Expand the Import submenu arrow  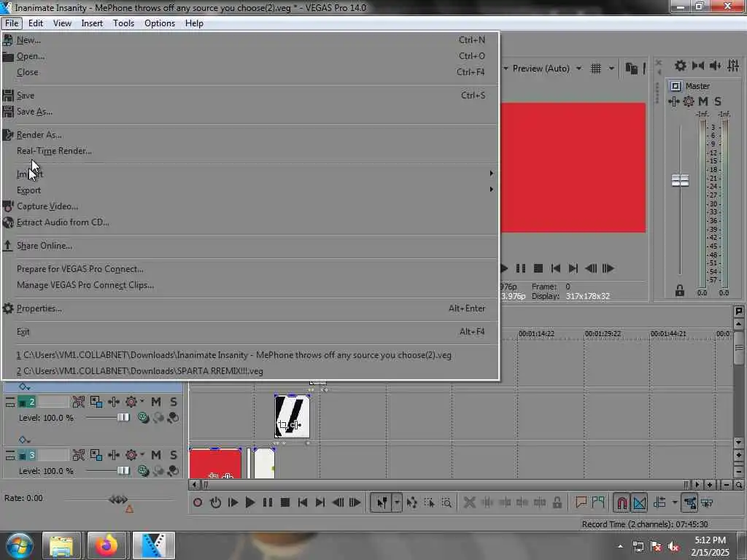[491, 174]
